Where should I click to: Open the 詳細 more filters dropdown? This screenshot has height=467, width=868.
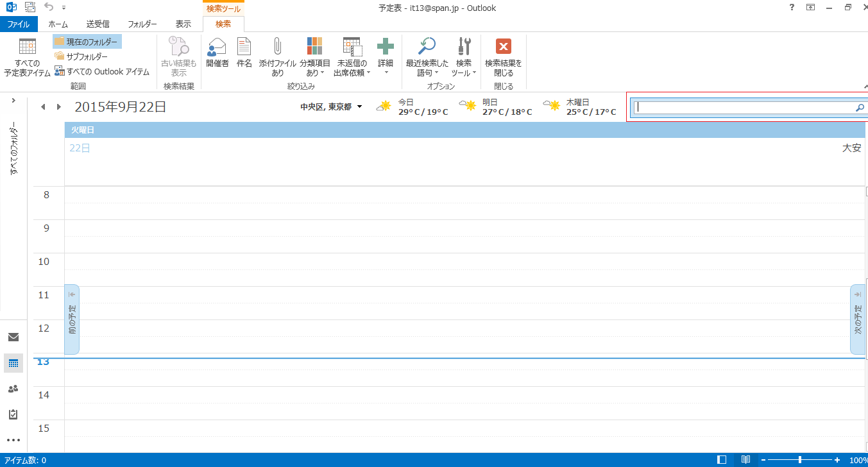click(386, 57)
